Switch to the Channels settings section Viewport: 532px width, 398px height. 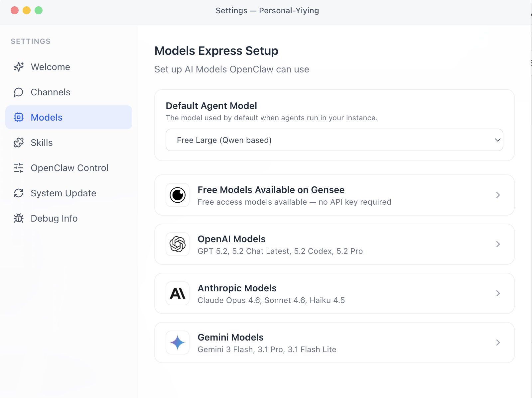coord(51,92)
